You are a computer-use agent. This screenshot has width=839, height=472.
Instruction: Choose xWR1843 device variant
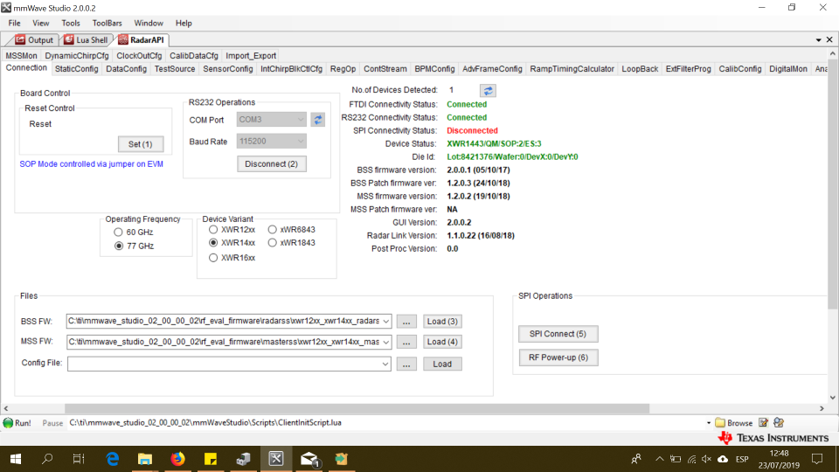(x=272, y=242)
